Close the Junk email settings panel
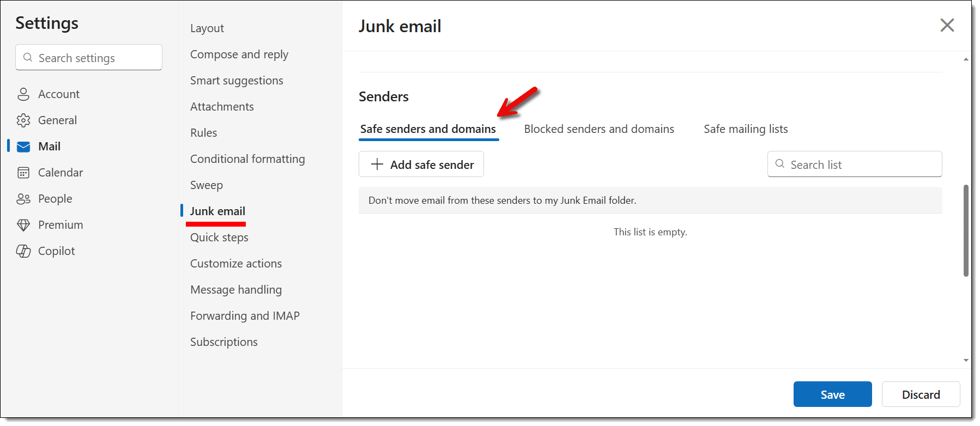This screenshot has width=980, height=426. tap(947, 25)
